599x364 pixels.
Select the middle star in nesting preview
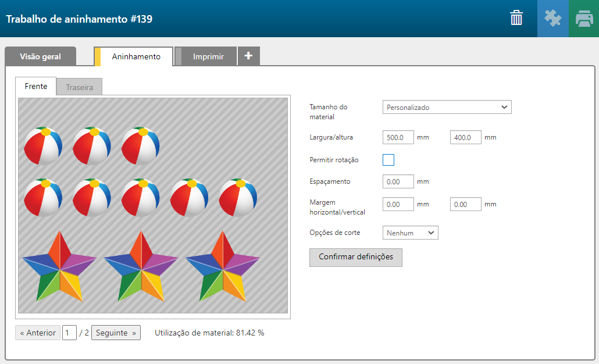coord(141,266)
